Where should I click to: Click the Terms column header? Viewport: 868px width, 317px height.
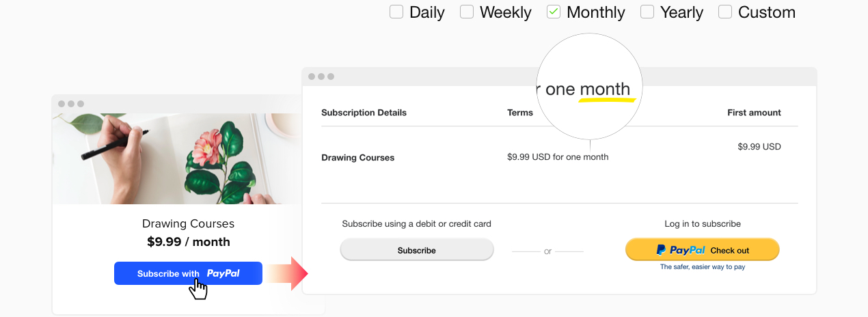(x=520, y=113)
